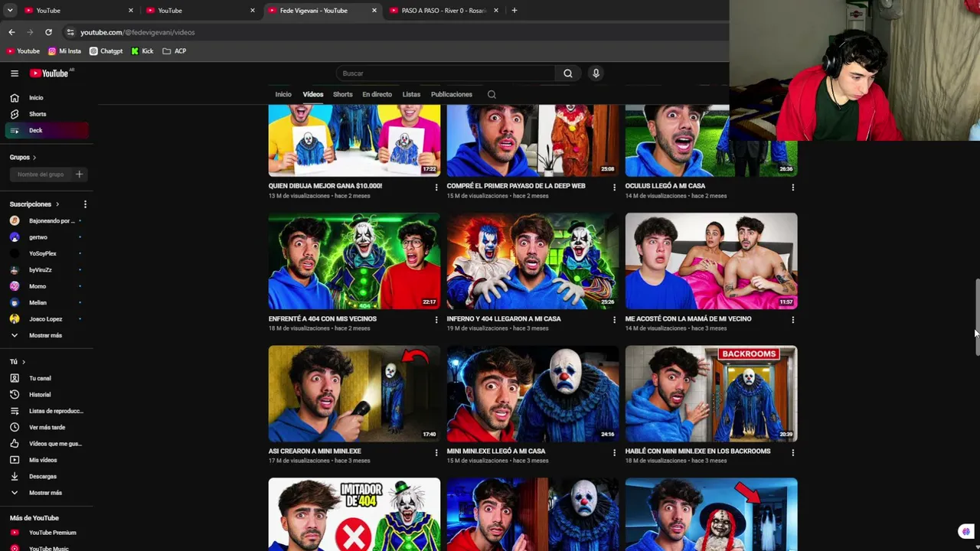Image resolution: width=980 pixels, height=551 pixels.
Task: Open the Listas channel tab
Action: 411,95
